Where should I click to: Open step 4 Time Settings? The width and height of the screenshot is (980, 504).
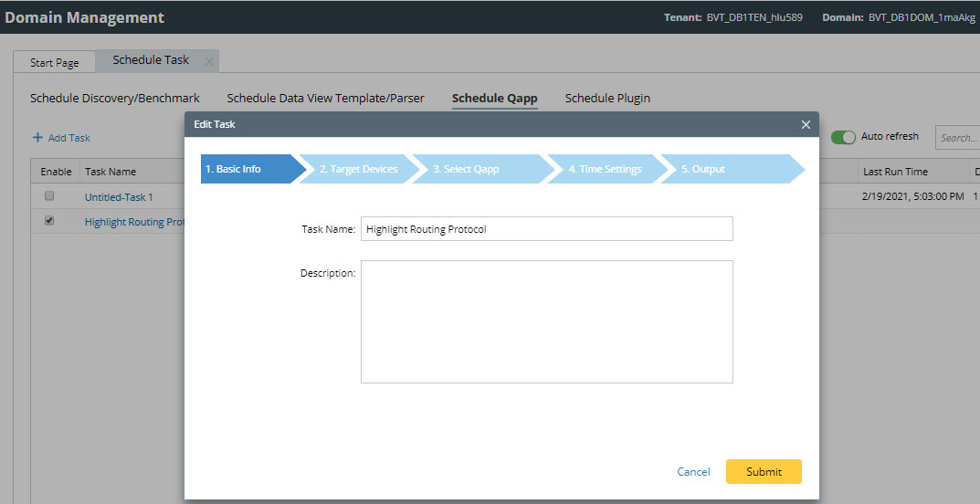pyautogui.click(x=605, y=169)
